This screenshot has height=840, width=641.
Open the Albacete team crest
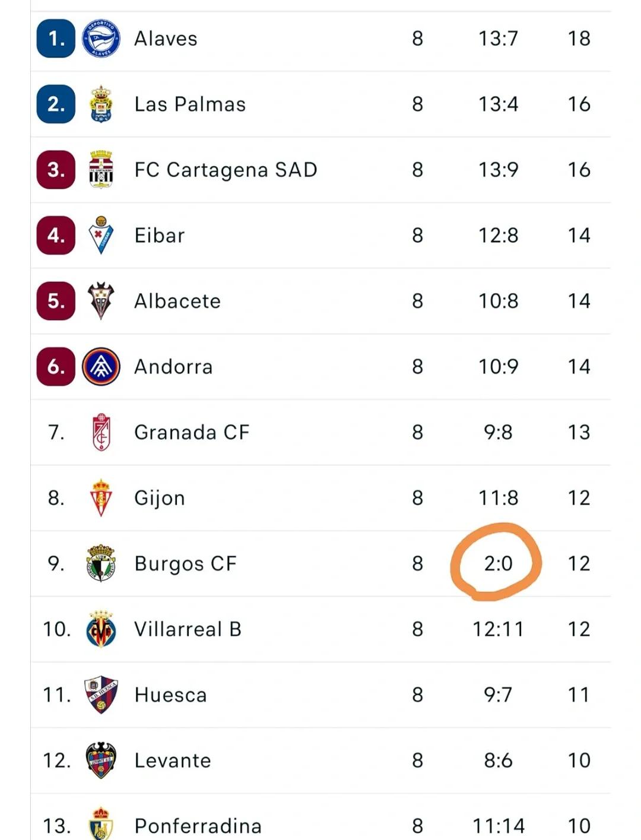tap(101, 301)
